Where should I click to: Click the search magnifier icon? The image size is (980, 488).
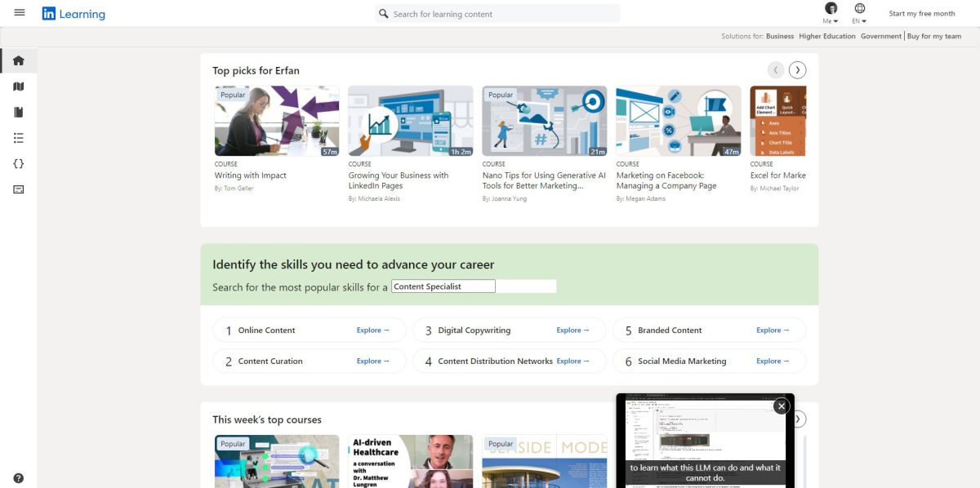point(383,14)
